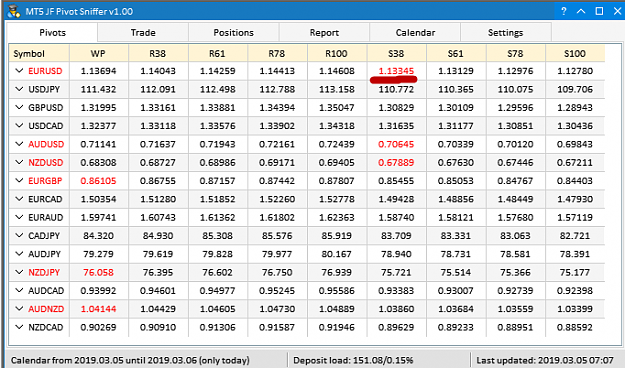Click NZDCAD S100 value 0.88592
625x368 pixels.
tap(575, 327)
